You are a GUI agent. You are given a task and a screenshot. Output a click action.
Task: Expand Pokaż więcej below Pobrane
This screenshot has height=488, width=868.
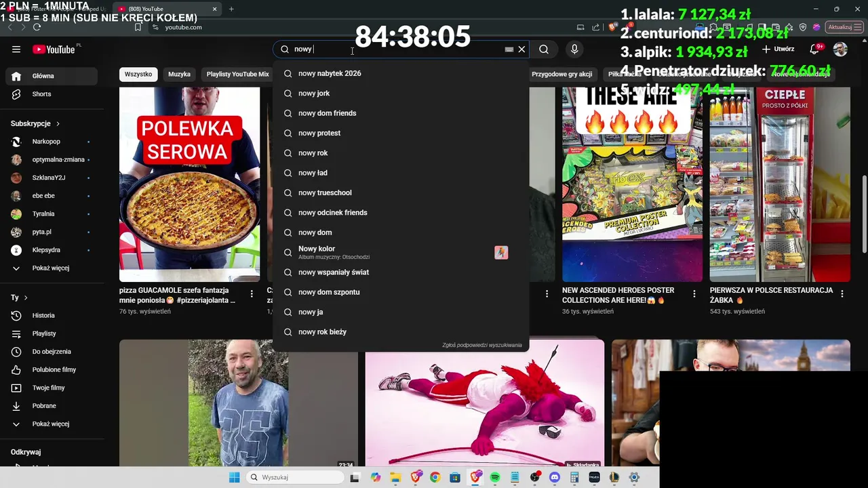[x=52, y=424]
